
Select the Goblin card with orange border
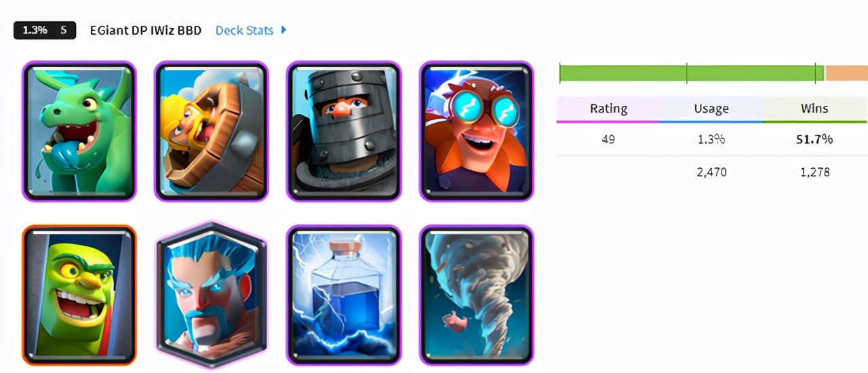[79, 295]
